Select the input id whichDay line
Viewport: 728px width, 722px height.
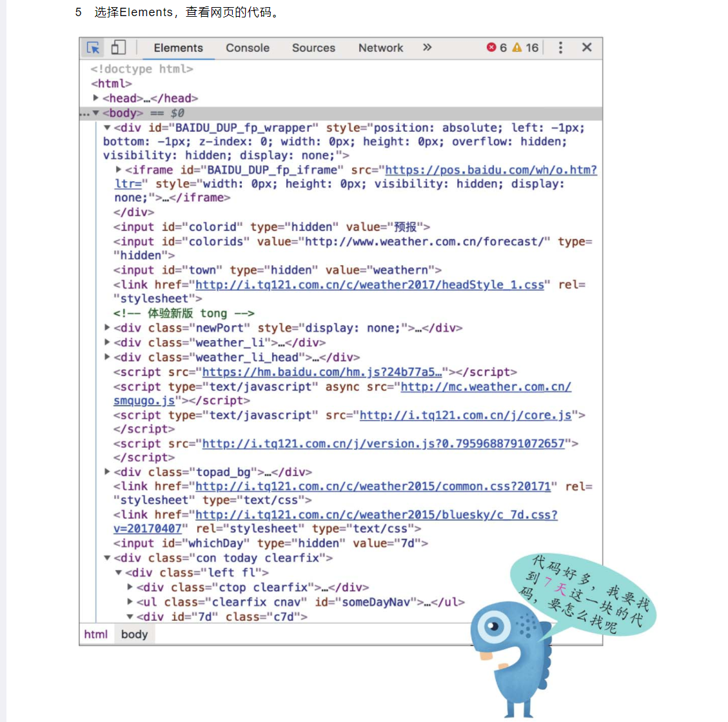click(271, 543)
